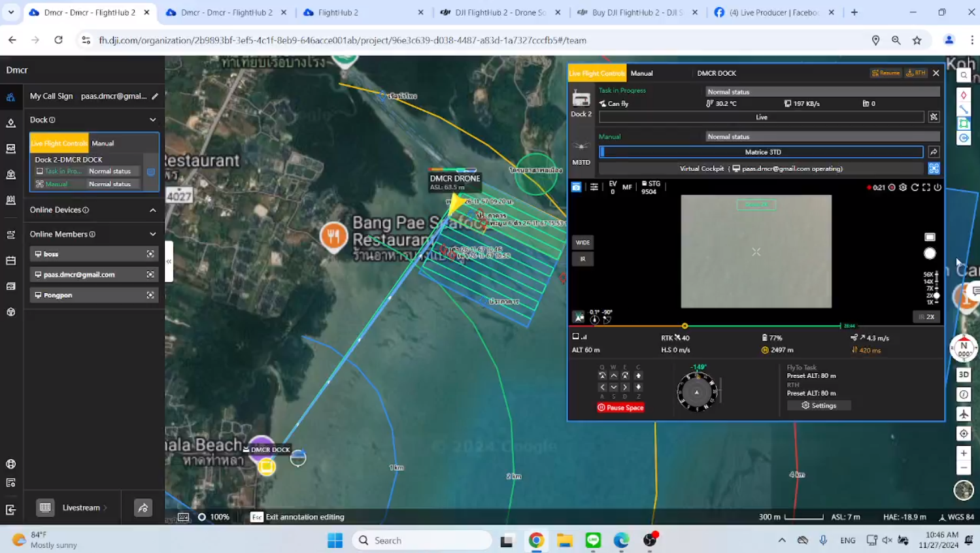
Task: Center map on my location target icon
Action: point(964,433)
